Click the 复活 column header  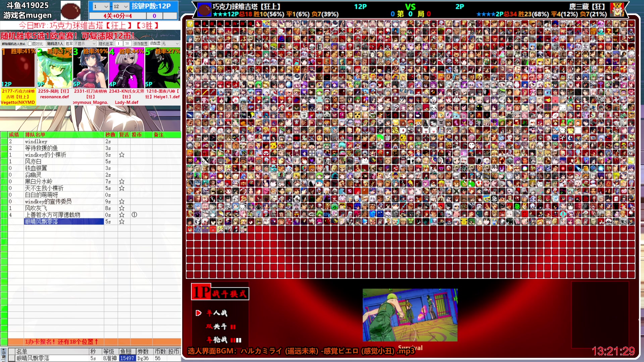(x=124, y=135)
